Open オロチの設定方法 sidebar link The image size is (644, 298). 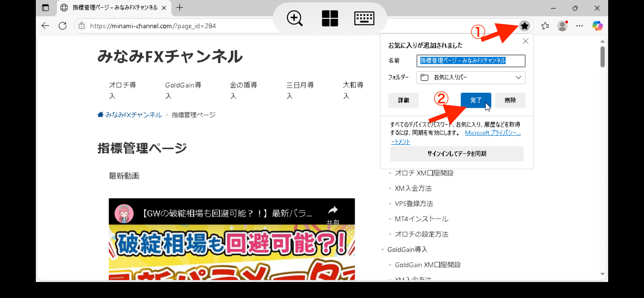(421, 234)
